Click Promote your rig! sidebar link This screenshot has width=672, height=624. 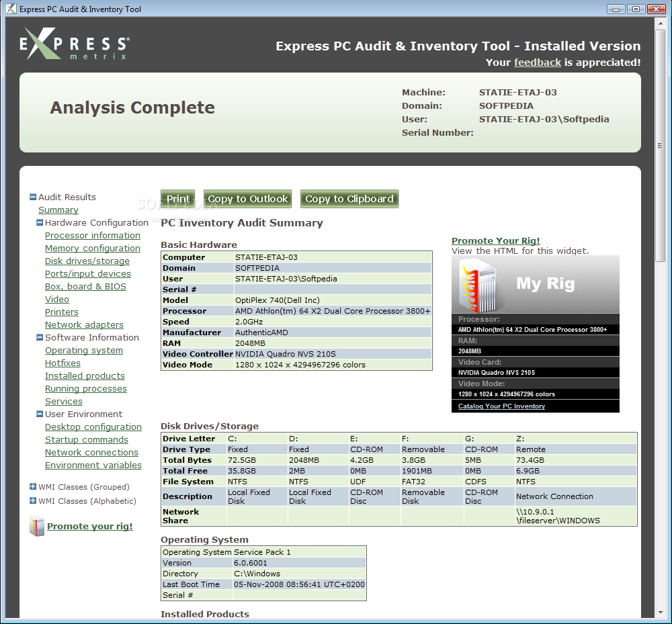[x=89, y=527]
